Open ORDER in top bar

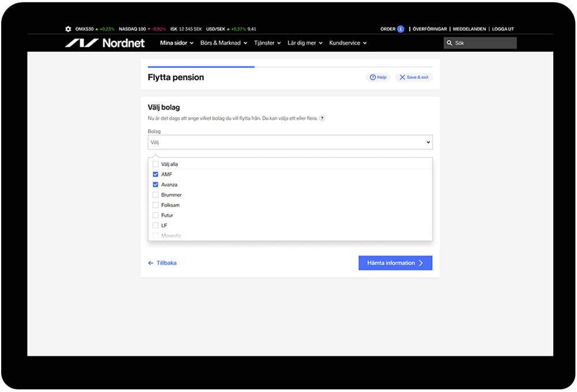pos(388,29)
